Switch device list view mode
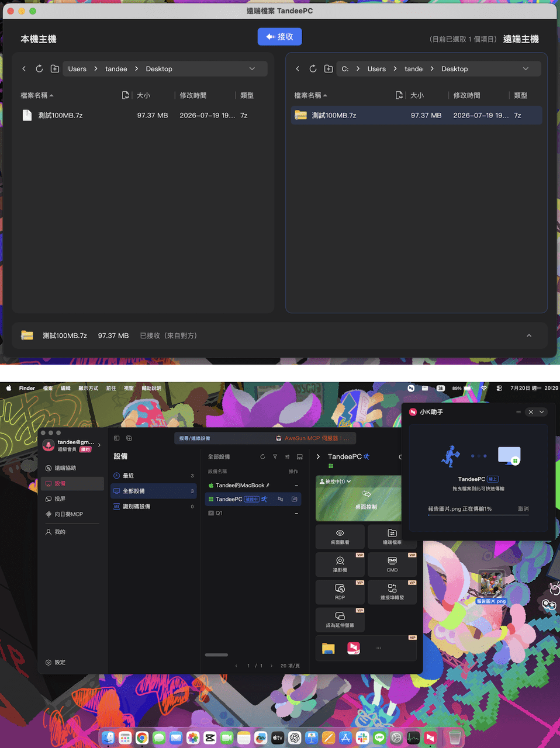Image resolution: width=560 pixels, height=748 pixels. [299, 456]
